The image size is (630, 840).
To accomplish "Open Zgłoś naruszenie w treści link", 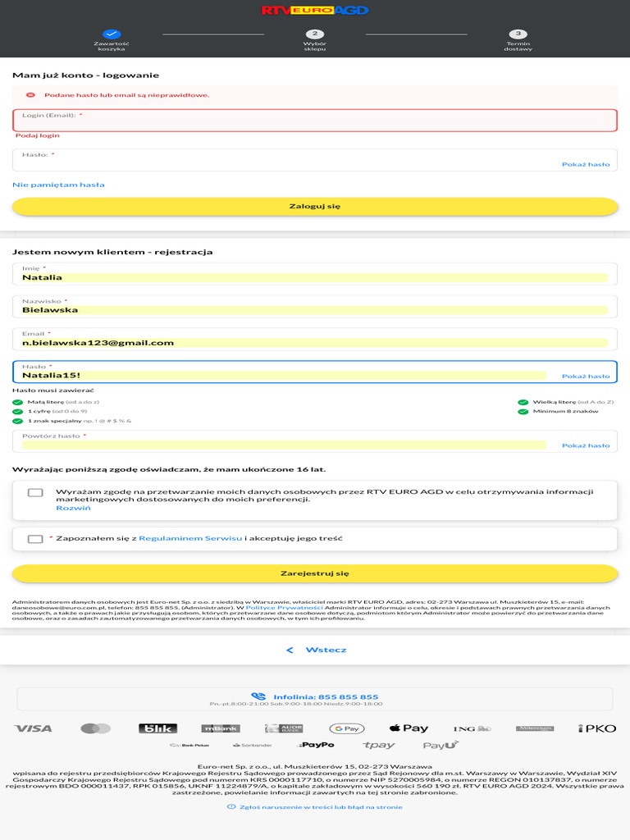I will [321, 807].
